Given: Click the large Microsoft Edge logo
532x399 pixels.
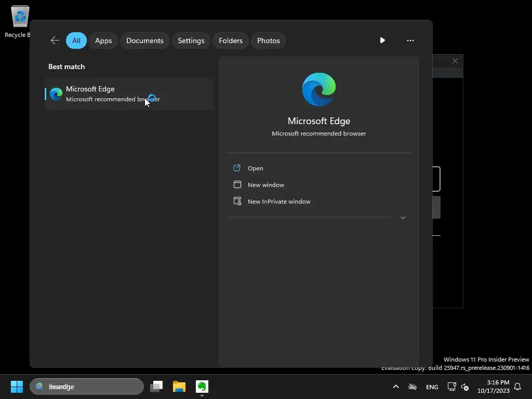Looking at the screenshot, I should [x=319, y=89].
